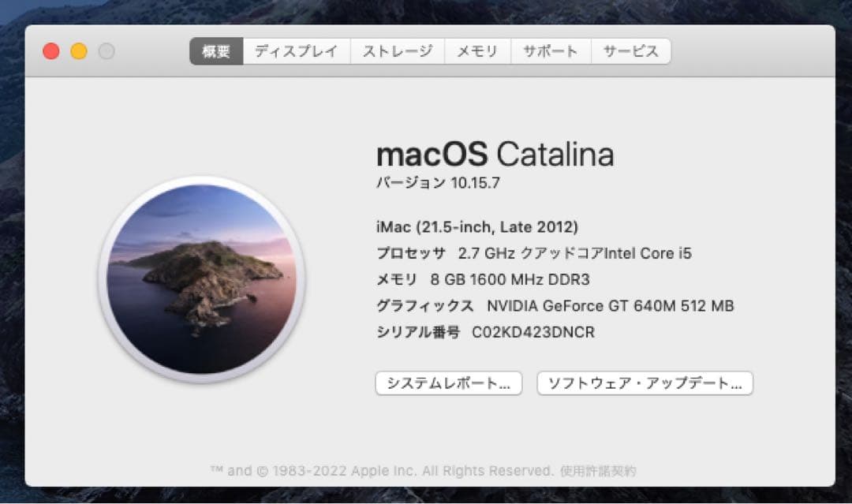Switch to the ディスプレイ tab
The height and width of the screenshot is (504, 852).
(297, 50)
